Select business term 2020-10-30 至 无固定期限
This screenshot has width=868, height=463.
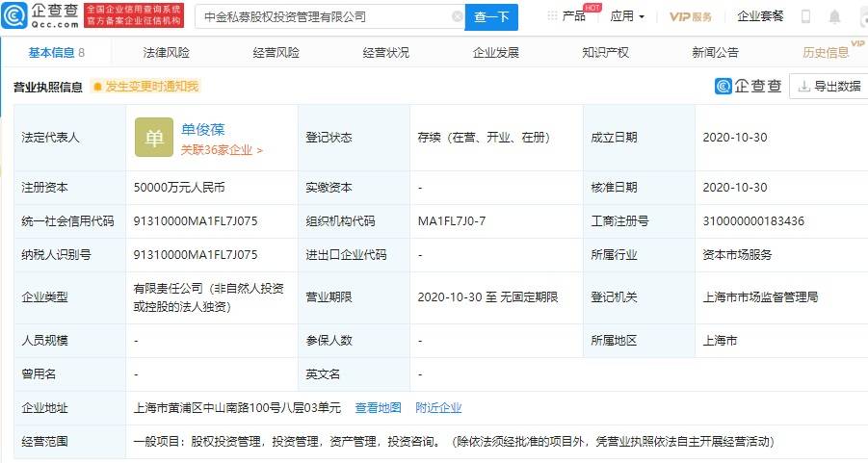click(487, 297)
